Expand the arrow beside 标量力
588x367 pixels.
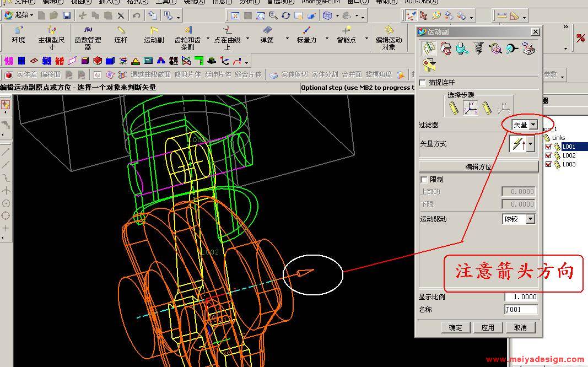[x=327, y=39]
